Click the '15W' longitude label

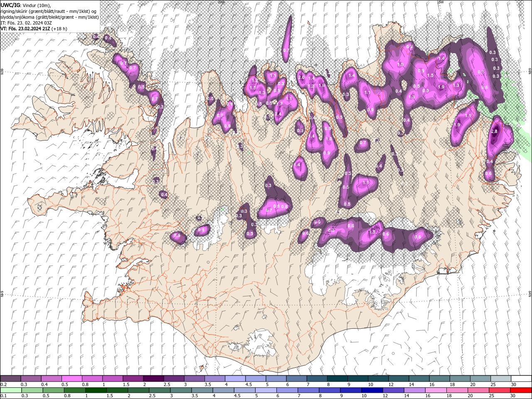440,2
